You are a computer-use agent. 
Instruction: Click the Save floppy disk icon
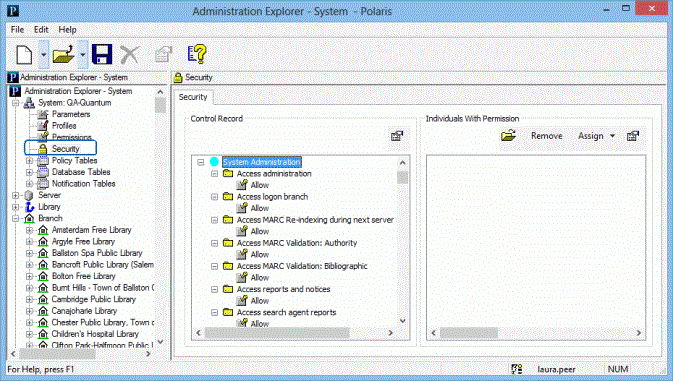(102, 54)
